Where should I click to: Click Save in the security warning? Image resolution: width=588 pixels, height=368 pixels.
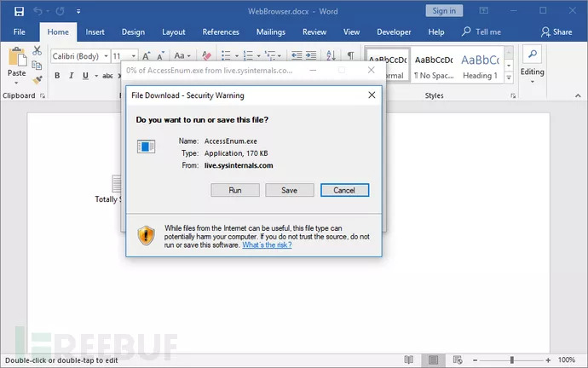point(290,190)
